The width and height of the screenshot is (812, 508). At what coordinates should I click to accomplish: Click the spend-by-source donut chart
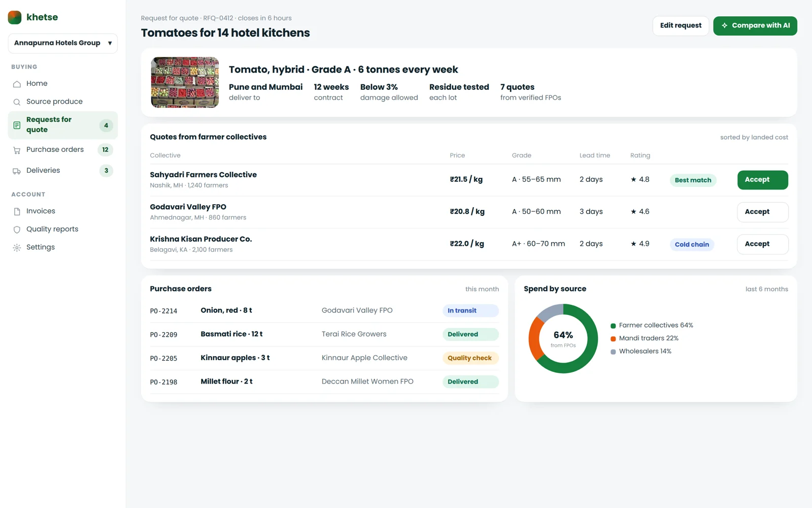[563, 339]
